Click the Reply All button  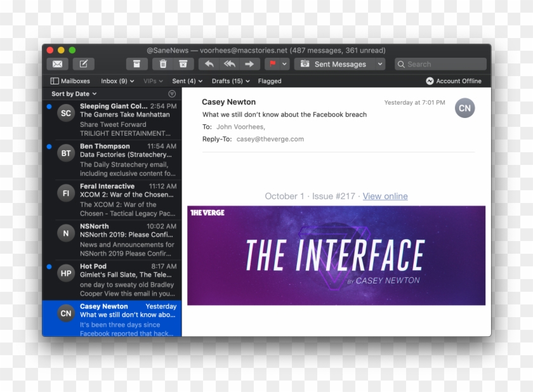(229, 64)
